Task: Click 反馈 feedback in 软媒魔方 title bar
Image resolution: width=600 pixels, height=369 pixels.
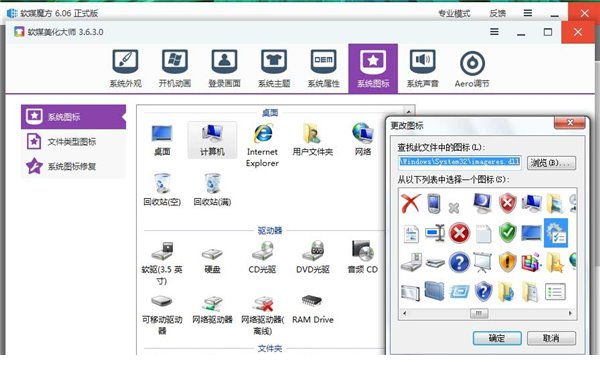Action: pyautogui.click(x=497, y=13)
